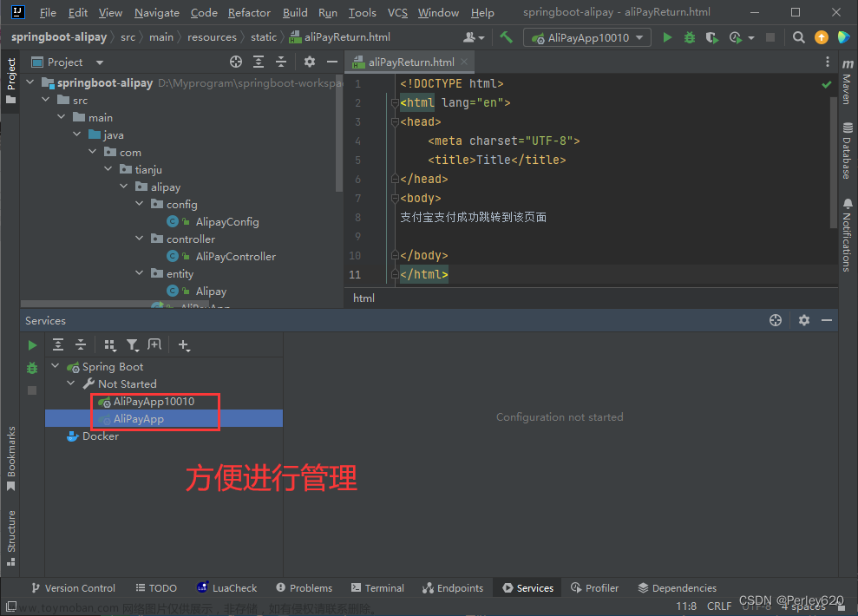Collapse the java folder node
This screenshot has width=858, height=616.
(77, 134)
